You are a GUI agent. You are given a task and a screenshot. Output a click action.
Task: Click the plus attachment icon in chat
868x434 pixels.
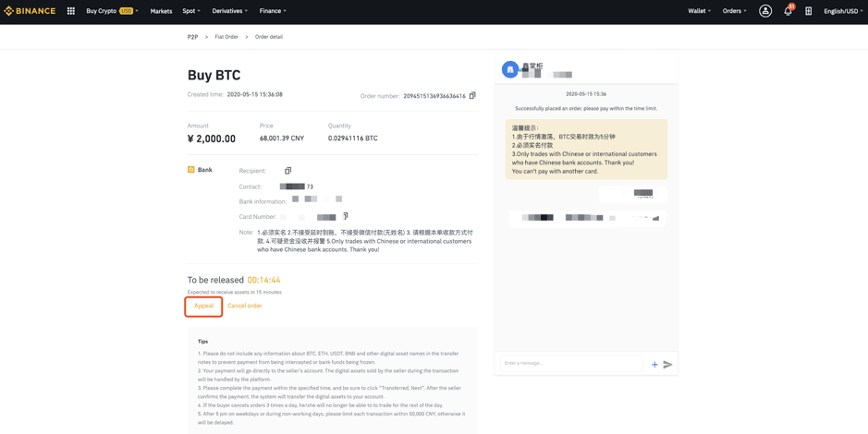click(x=654, y=365)
